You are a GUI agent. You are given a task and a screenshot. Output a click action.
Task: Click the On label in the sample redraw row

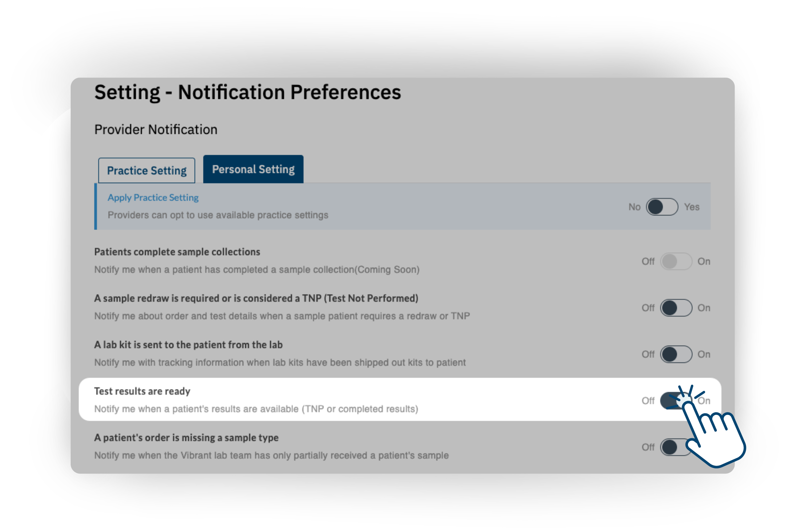tap(704, 308)
